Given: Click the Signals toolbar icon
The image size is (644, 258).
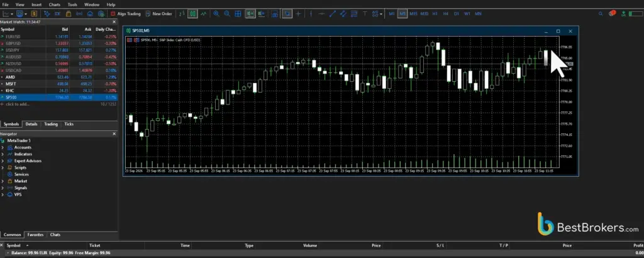Looking at the screenshot, I should point(79,14).
